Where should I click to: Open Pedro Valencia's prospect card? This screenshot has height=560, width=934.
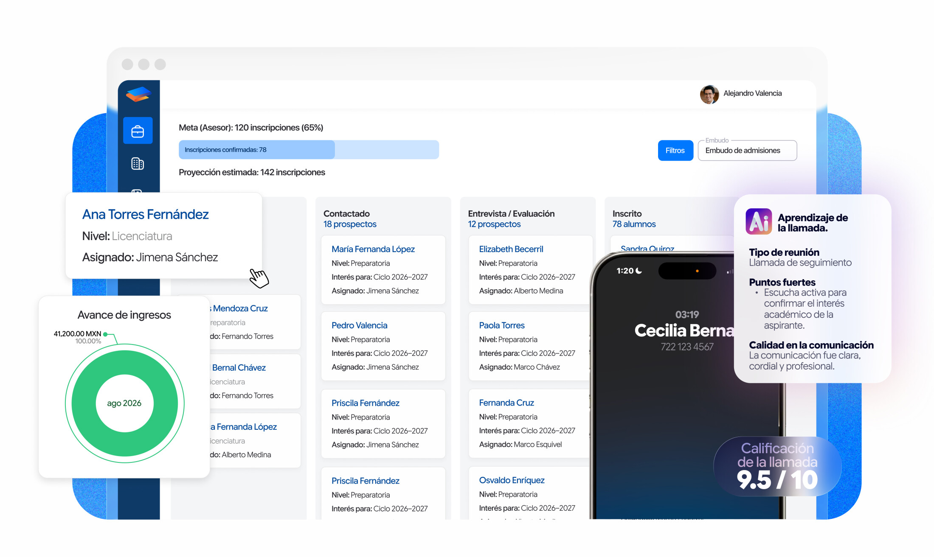tap(383, 346)
